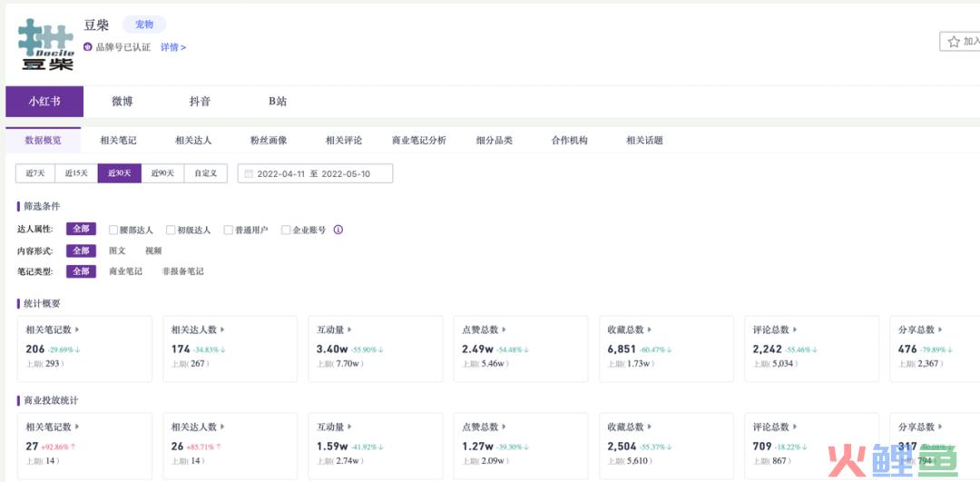Open the 粉丝画像 sub-tab
This screenshot has height=482, width=980.
coord(268,141)
